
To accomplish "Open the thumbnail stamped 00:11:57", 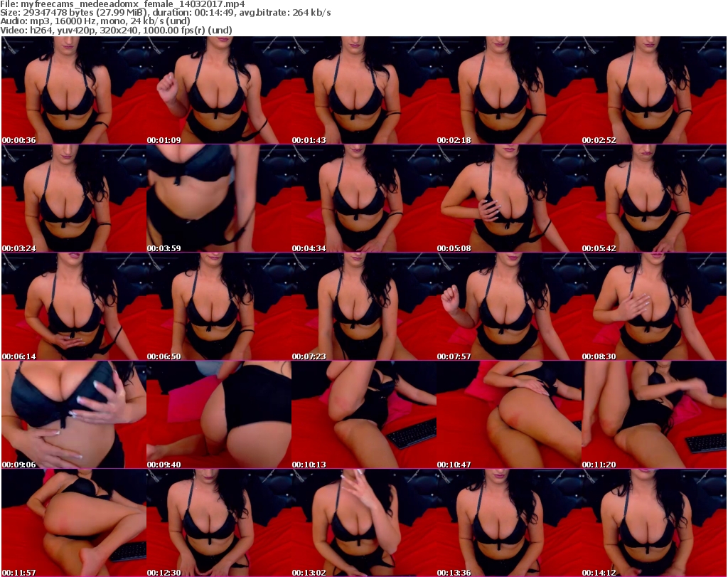I will tap(74, 523).
